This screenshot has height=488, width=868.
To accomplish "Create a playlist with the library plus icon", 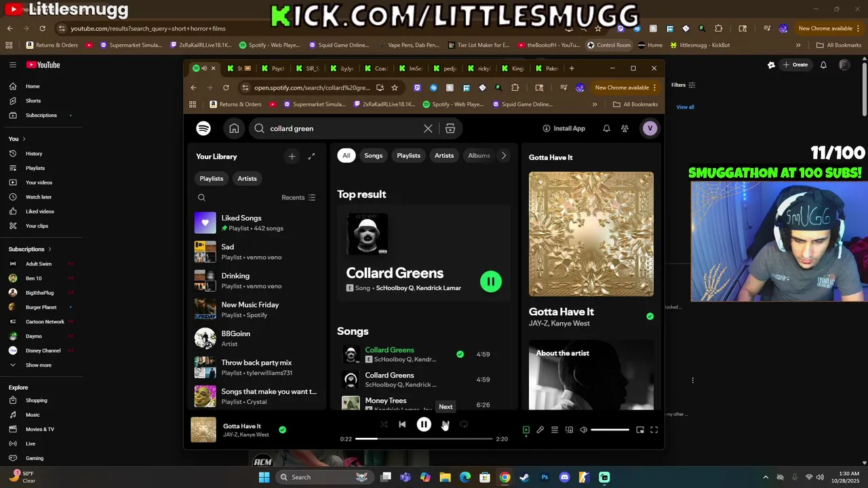I will (x=292, y=157).
